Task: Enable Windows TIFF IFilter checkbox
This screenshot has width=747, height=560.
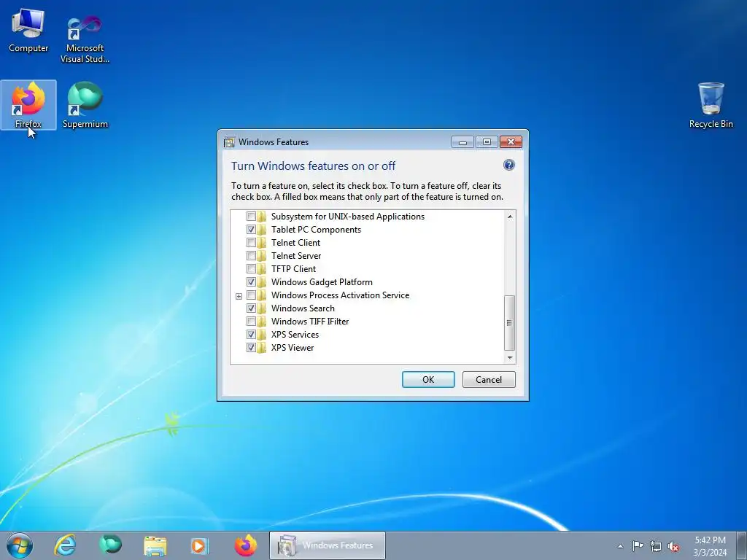Action: [251, 322]
